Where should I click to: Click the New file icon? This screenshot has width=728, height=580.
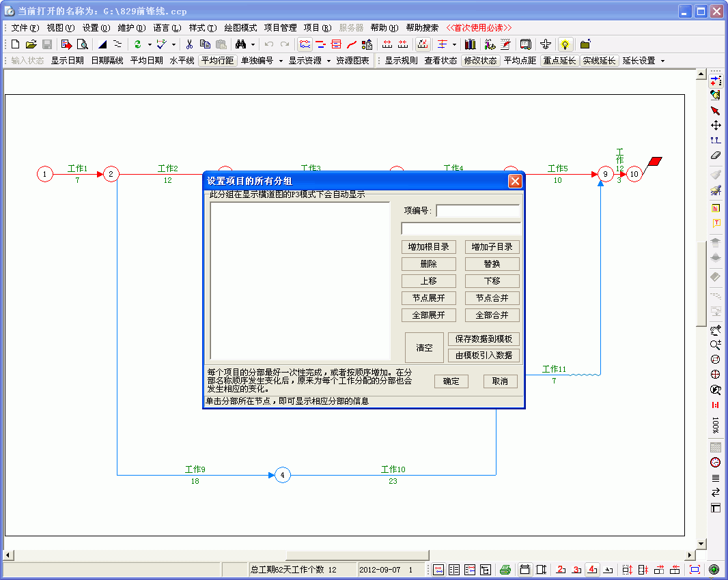(x=15, y=44)
